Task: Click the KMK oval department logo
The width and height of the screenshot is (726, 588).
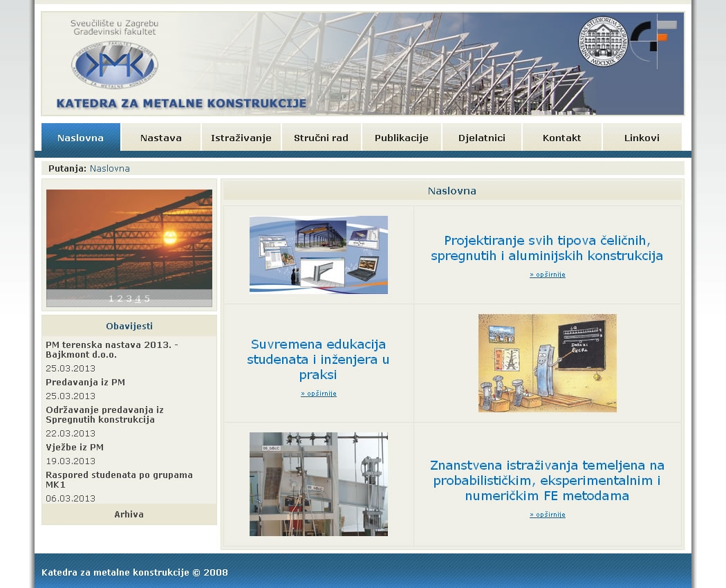Action: (x=115, y=66)
